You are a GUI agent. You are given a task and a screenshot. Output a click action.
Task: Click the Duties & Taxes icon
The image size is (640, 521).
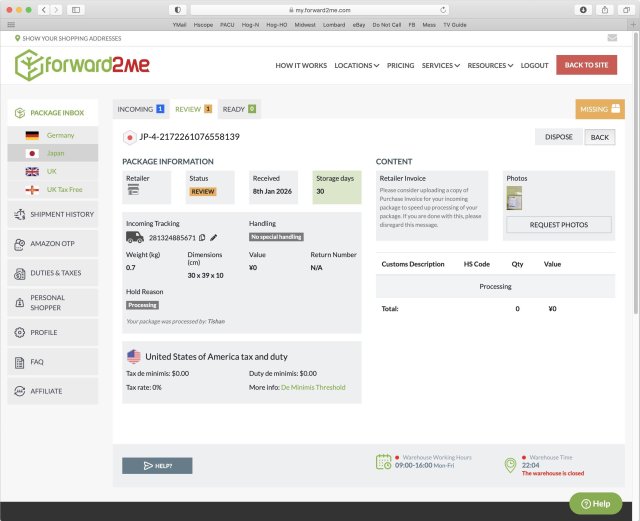tap(22, 273)
